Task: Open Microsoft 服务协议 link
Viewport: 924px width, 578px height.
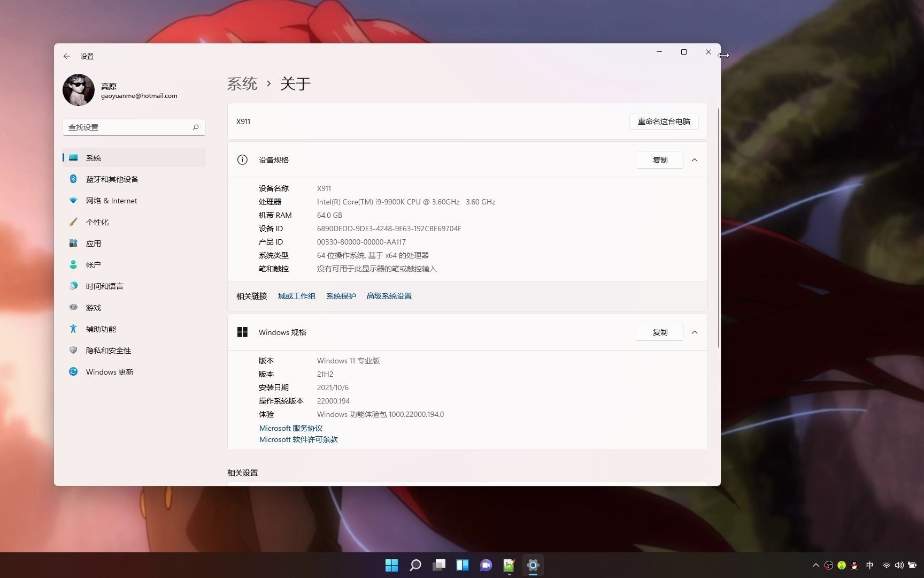Action: [x=291, y=428]
